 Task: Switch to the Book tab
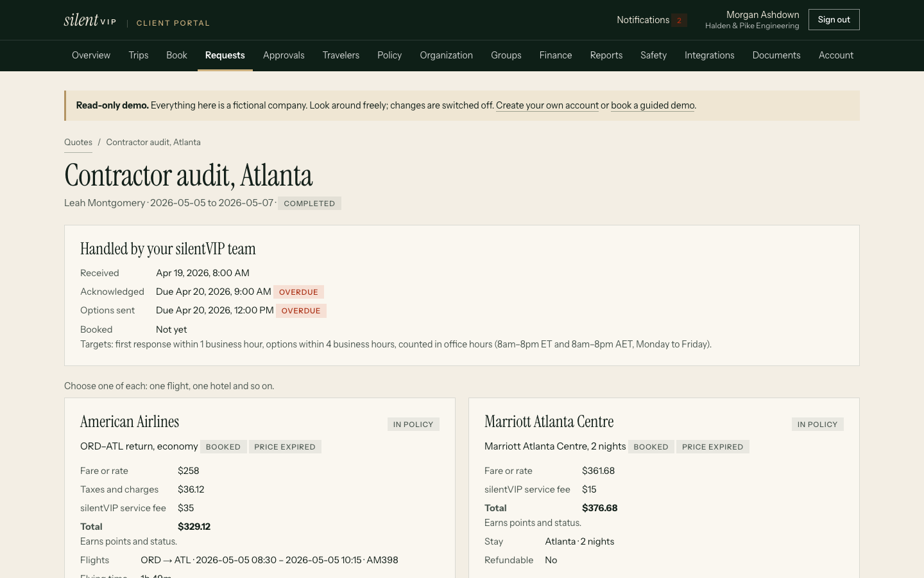click(x=176, y=55)
